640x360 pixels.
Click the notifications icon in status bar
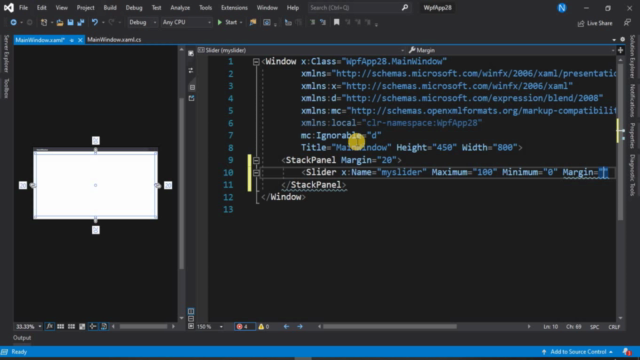tap(627, 351)
